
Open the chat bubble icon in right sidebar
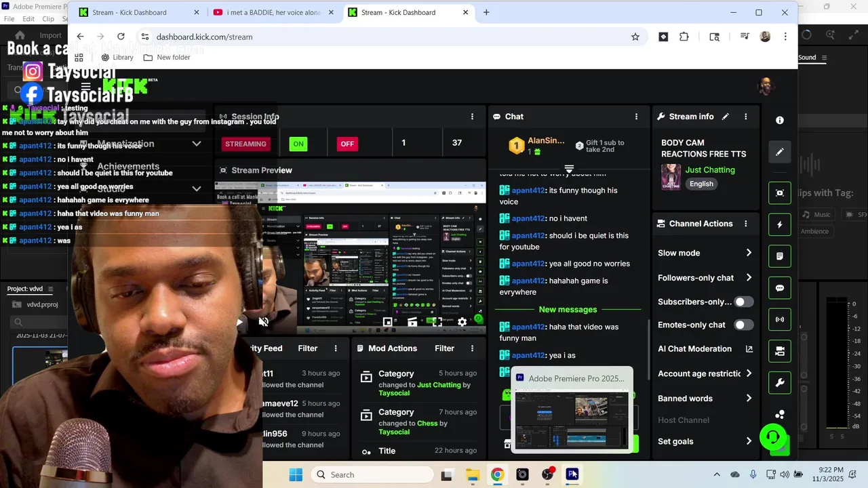tap(780, 288)
